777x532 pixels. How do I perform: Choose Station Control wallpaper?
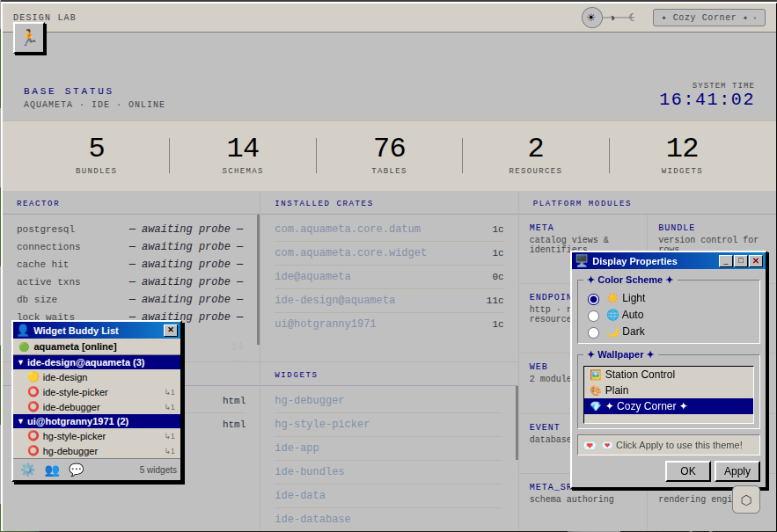(669, 375)
